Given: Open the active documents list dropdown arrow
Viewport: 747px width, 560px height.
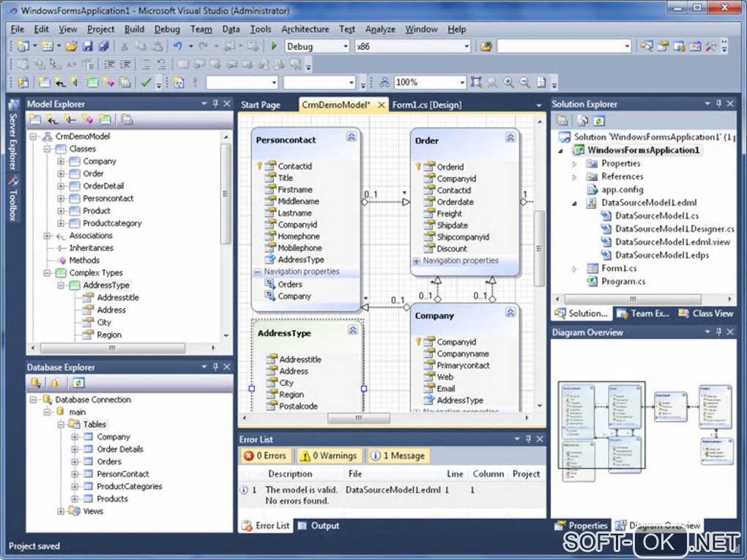Looking at the screenshot, I should click(539, 105).
